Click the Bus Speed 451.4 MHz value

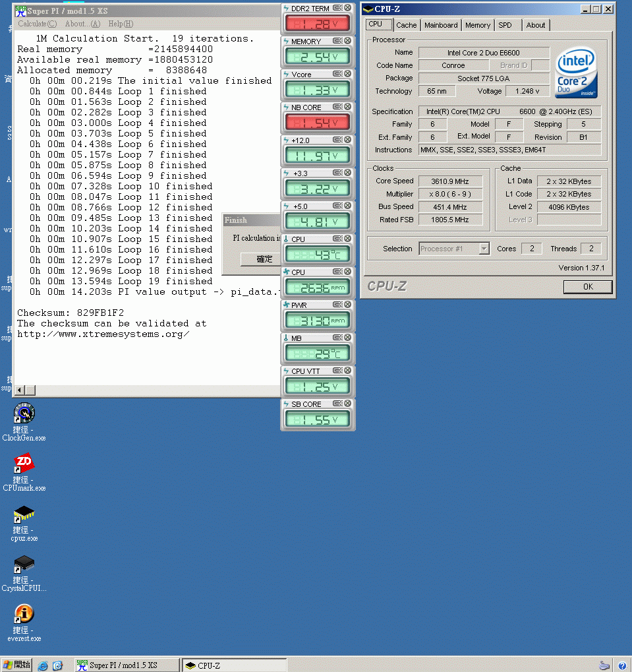point(450,207)
